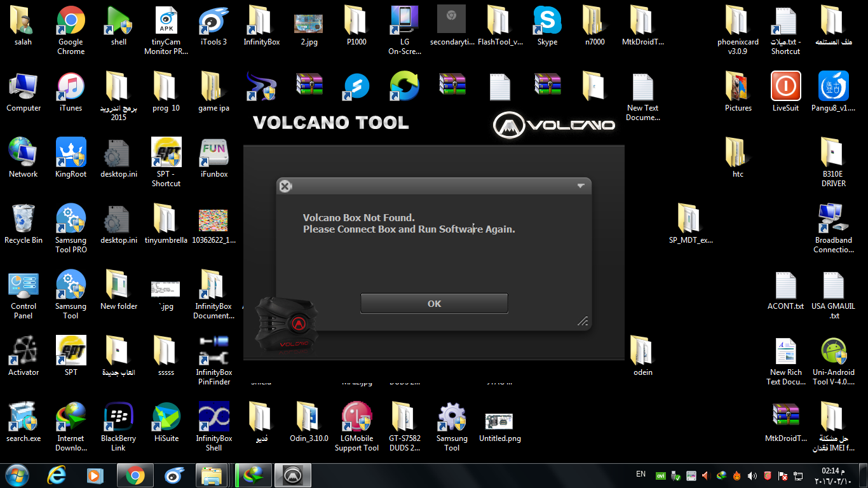868x488 pixels.
Task: Launch Internet Explorer from the taskbar
Action: coord(57,475)
